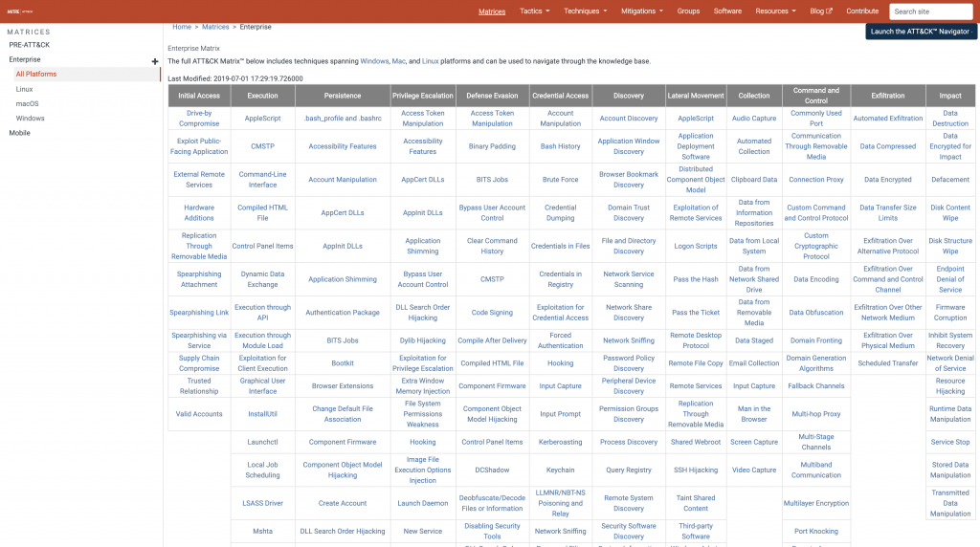Click the Matrices breadcrumb link
Screen dimensions: 980x547
[215, 27]
